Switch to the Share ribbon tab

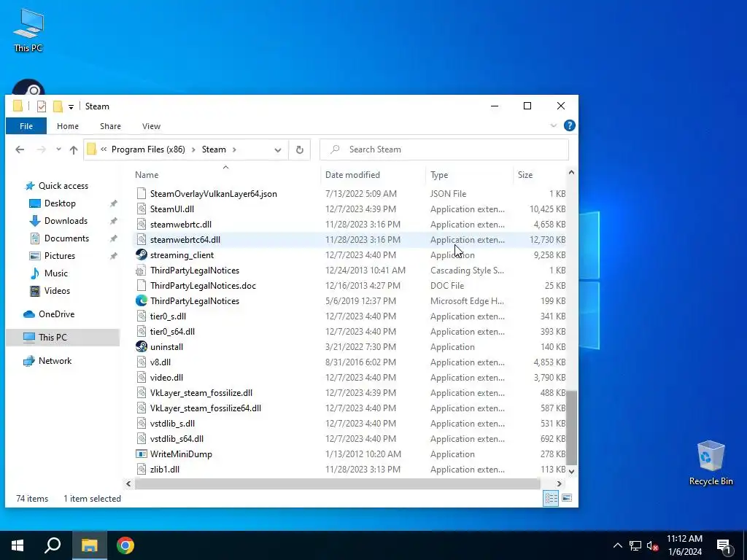(110, 126)
